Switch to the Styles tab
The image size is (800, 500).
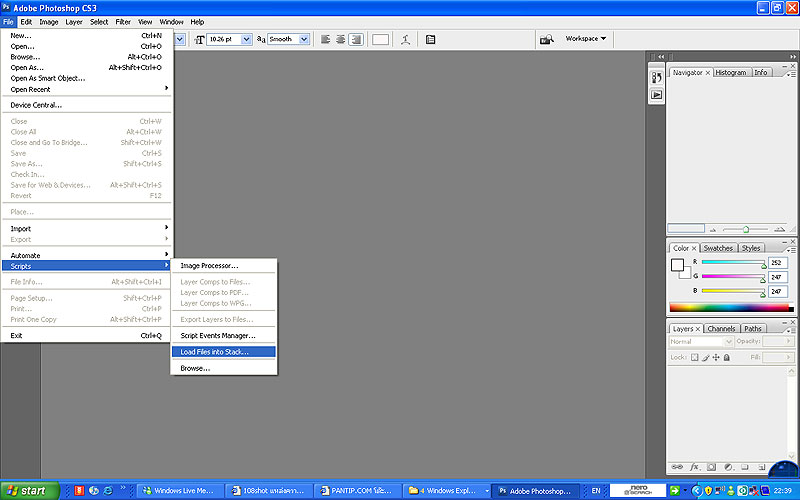click(x=751, y=248)
